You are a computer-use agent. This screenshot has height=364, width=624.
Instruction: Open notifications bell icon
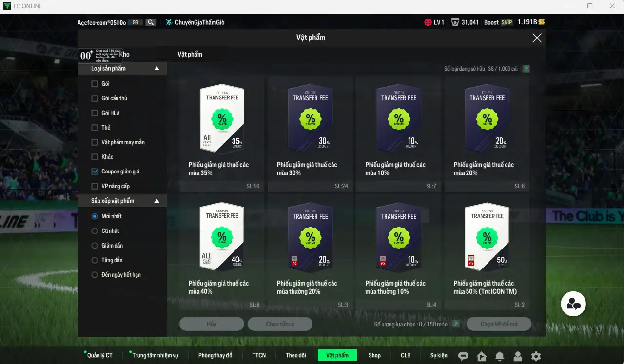(x=500, y=356)
